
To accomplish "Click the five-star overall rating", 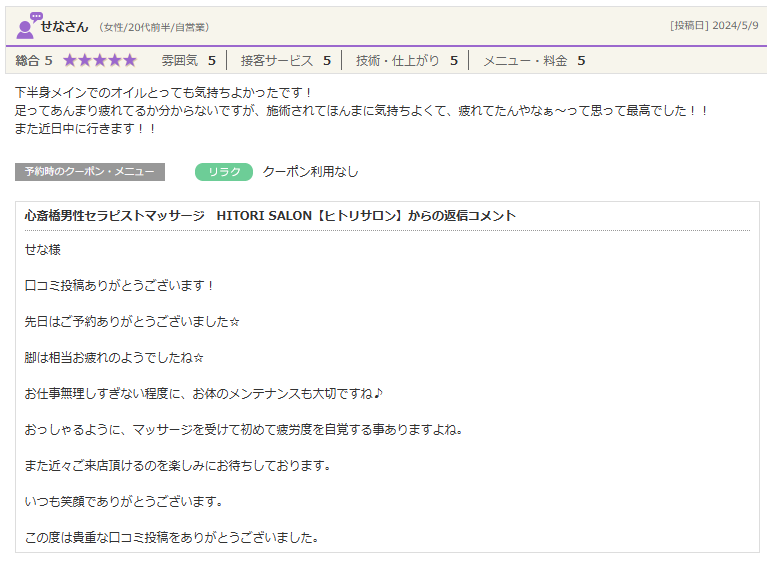I will (x=100, y=60).
